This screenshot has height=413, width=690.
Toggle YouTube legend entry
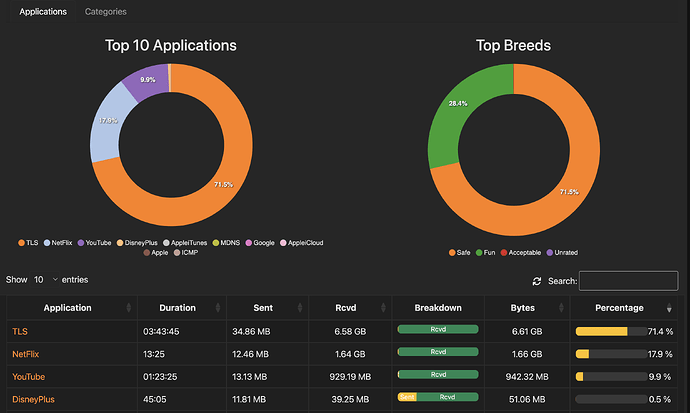(95, 243)
